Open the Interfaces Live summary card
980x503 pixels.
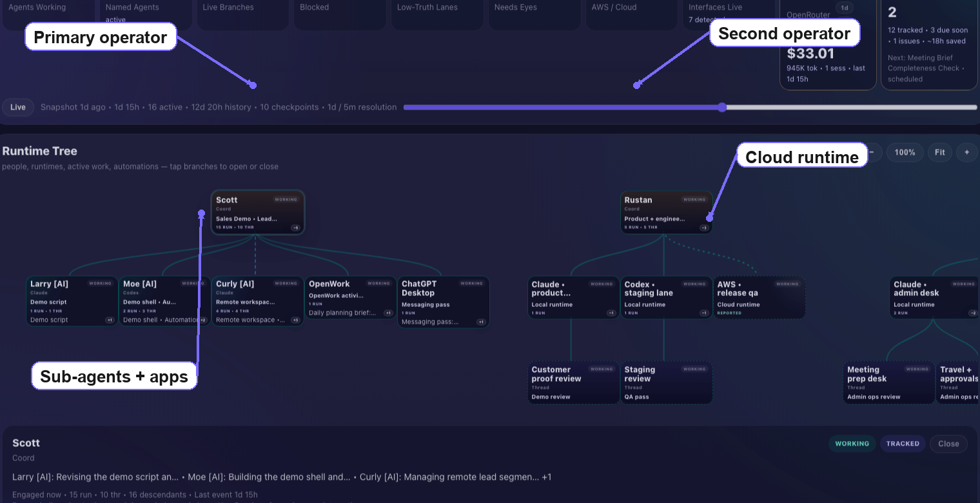729,14
